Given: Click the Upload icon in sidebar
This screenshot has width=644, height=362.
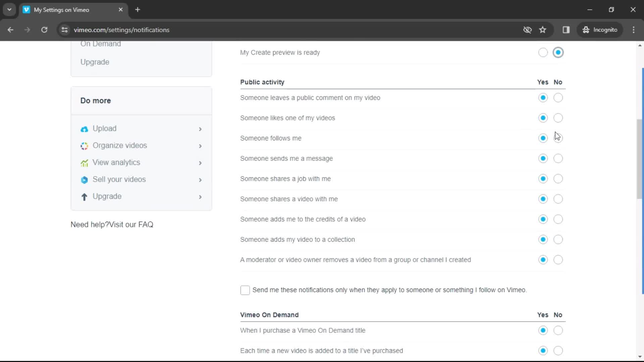Looking at the screenshot, I should click(x=84, y=129).
